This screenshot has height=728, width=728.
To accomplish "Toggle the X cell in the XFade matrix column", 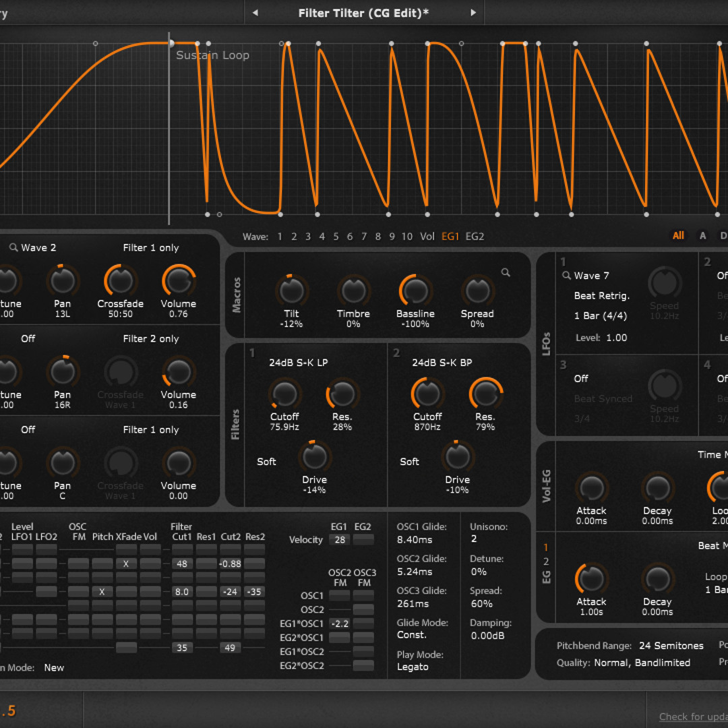I will pos(126,564).
